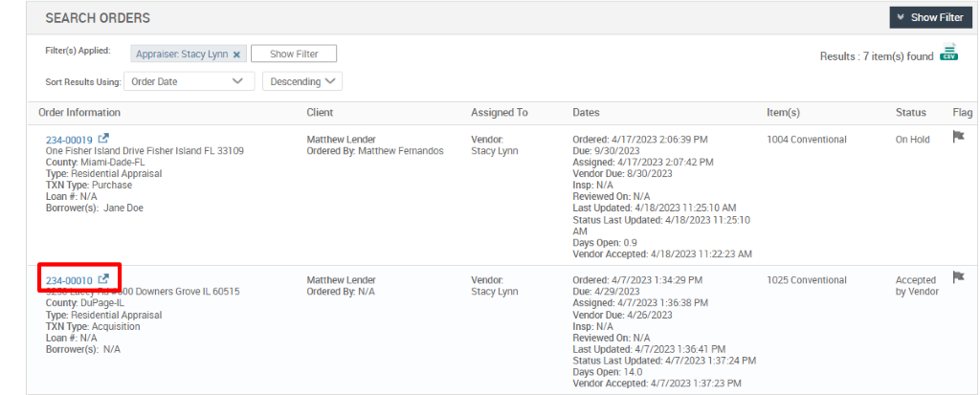980x395 pixels.
Task: Open the Descending sort order dropdown
Action: click(302, 81)
